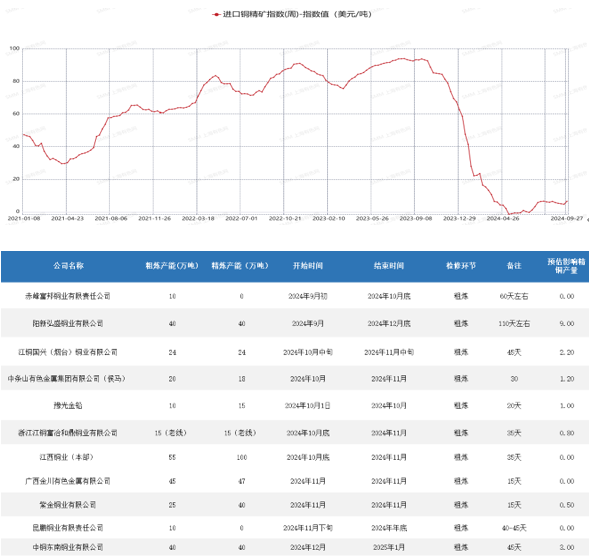Select the 江铜国兴（烟台）铜业有限公司 cell
589x557 pixels.
[68, 352]
